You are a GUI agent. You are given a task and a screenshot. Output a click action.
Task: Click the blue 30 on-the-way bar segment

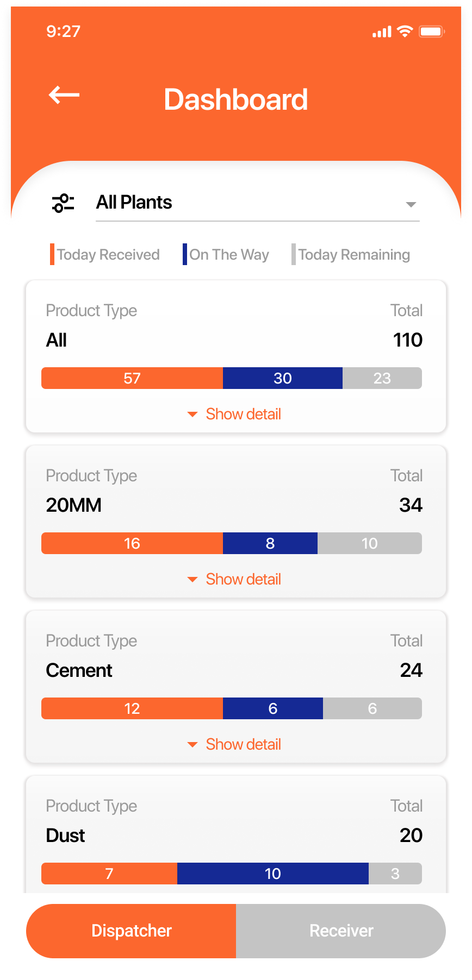point(283,378)
